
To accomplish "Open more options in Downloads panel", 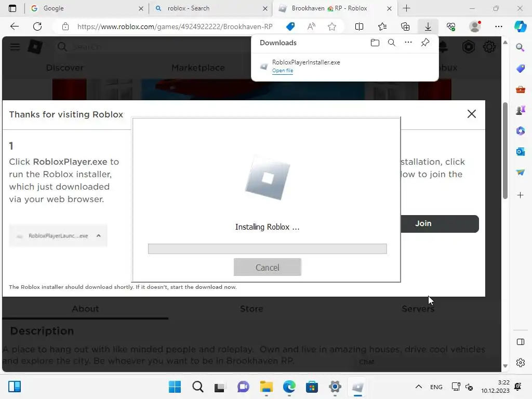I will pyautogui.click(x=408, y=43).
